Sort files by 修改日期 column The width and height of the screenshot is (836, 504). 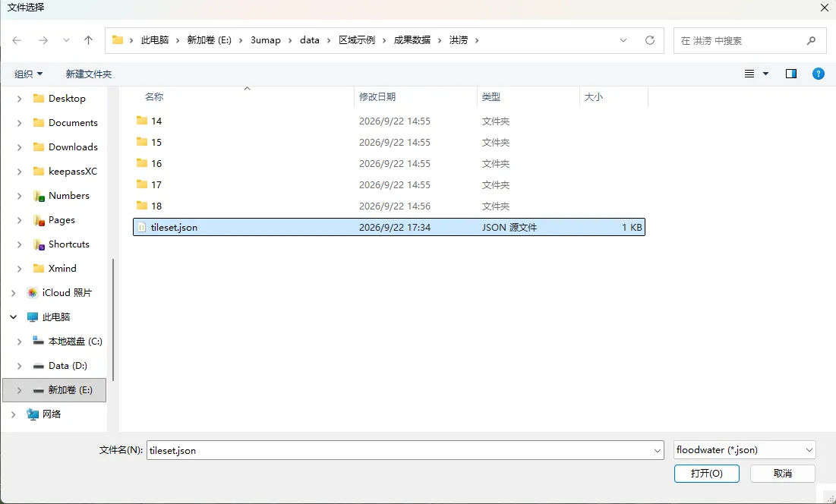(377, 97)
